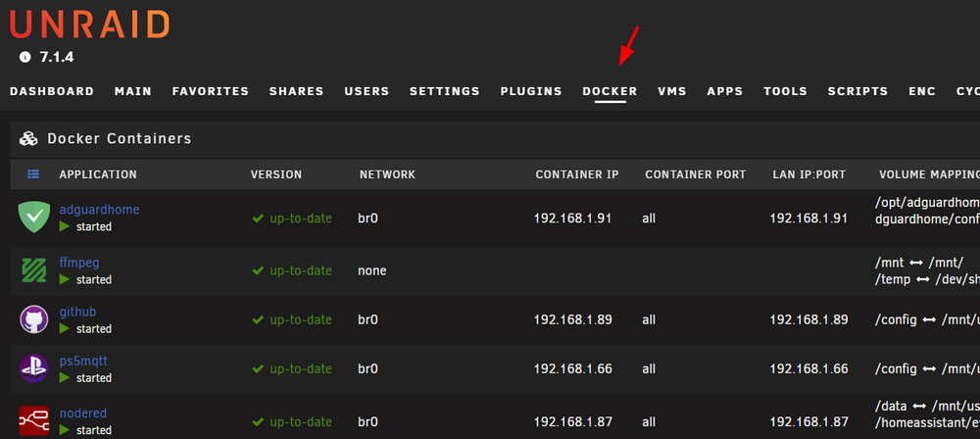Open the Apps tab
This screenshot has width=980, height=439.
725,91
